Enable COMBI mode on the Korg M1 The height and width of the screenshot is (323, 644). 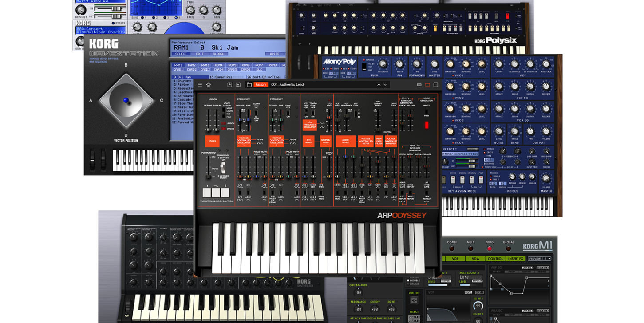click(x=452, y=248)
